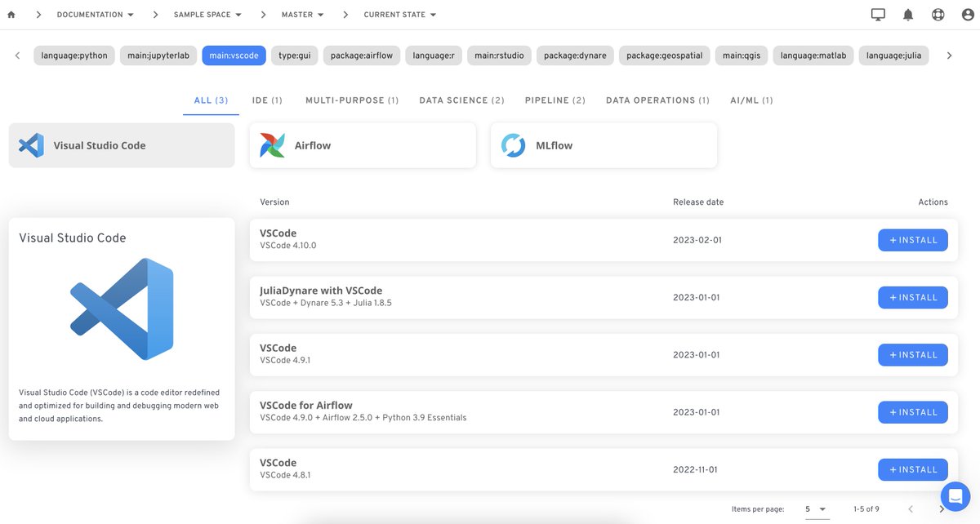980x524 pixels.
Task: Expand the Current State dropdown
Action: click(399, 15)
